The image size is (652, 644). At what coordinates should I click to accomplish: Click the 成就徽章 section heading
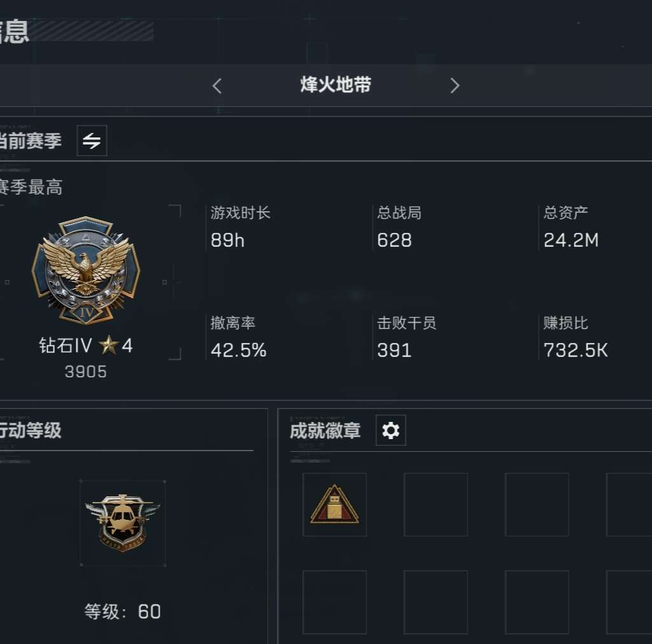coord(325,431)
